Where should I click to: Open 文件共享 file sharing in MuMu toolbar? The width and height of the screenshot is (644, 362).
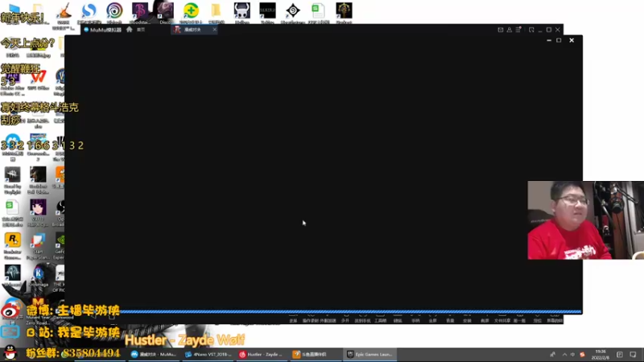point(502,319)
